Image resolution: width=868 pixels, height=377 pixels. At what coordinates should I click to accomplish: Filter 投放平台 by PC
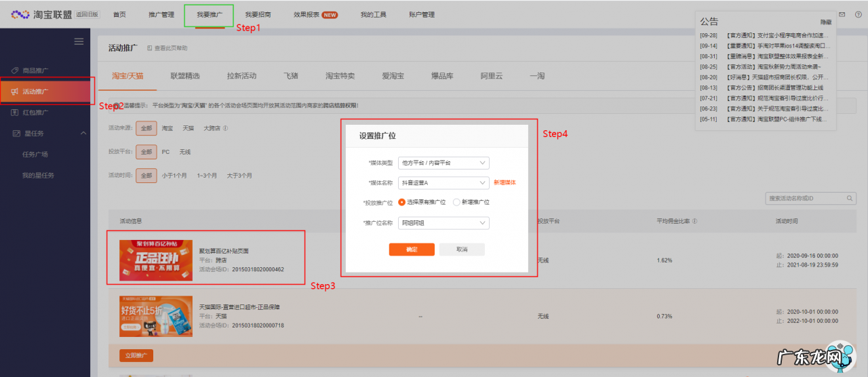[165, 152]
